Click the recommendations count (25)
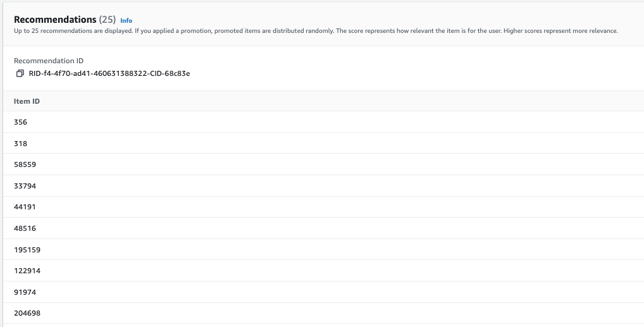The image size is (644, 327). [108, 20]
